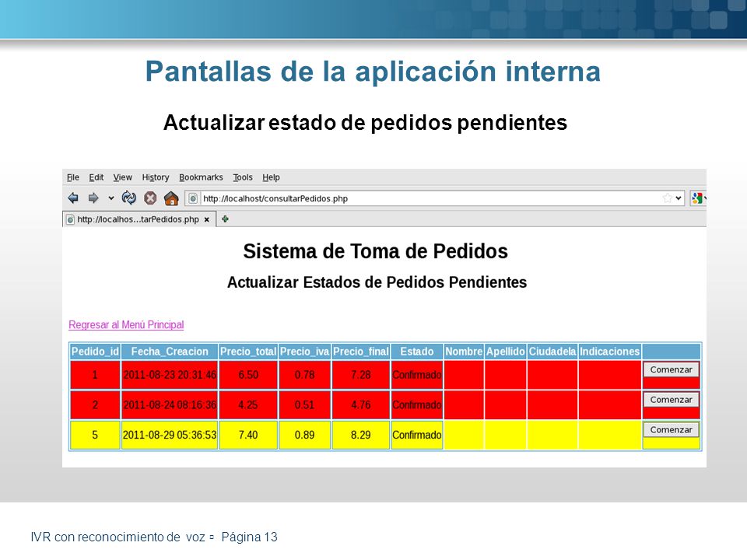Go to the Home page icon
Screen dimensions: 747x560
pyautogui.click(x=171, y=198)
